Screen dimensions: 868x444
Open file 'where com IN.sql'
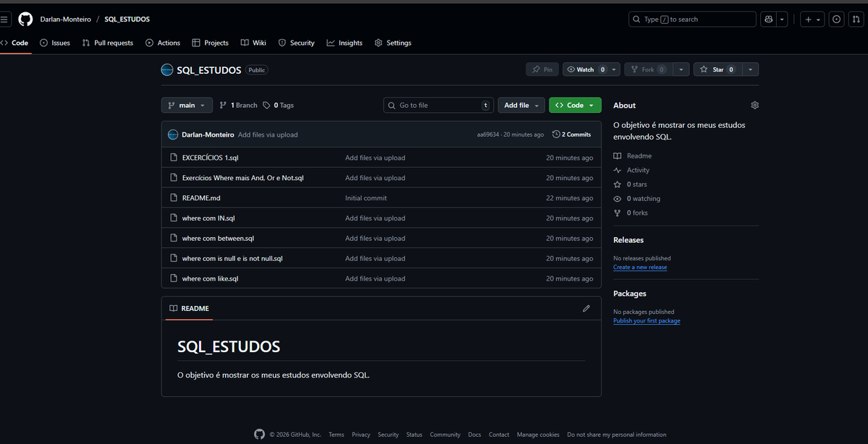(x=208, y=218)
